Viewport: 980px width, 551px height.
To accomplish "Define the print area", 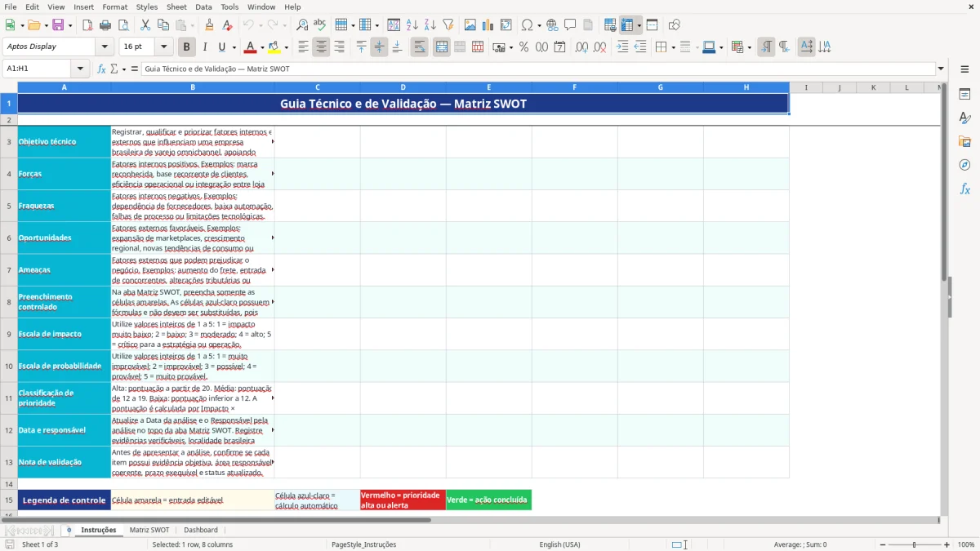I will tap(610, 25).
